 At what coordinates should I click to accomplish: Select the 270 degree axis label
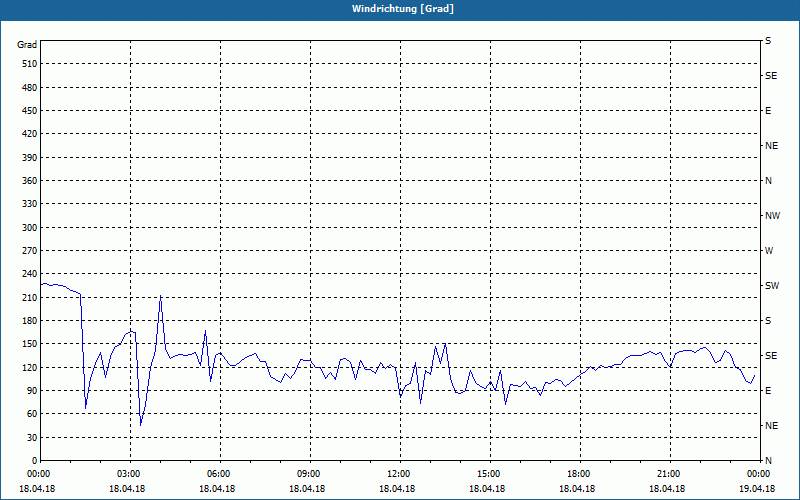[30, 251]
